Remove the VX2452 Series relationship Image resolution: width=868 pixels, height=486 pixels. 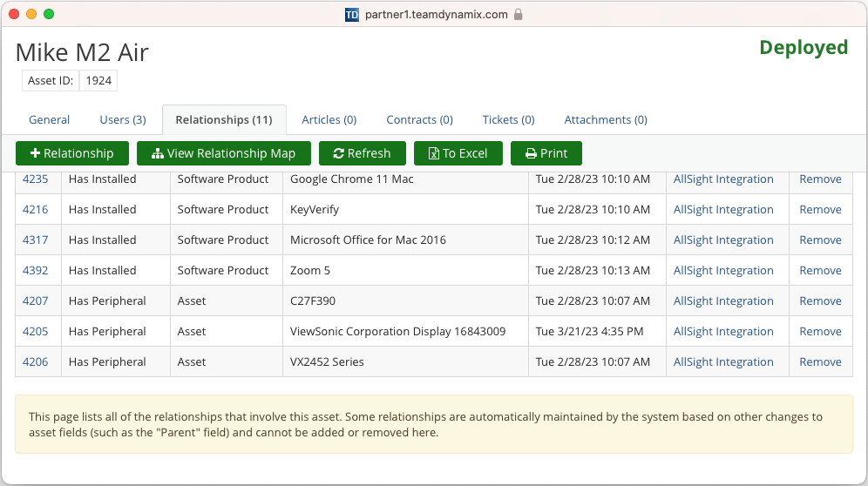click(x=820, y=361)
